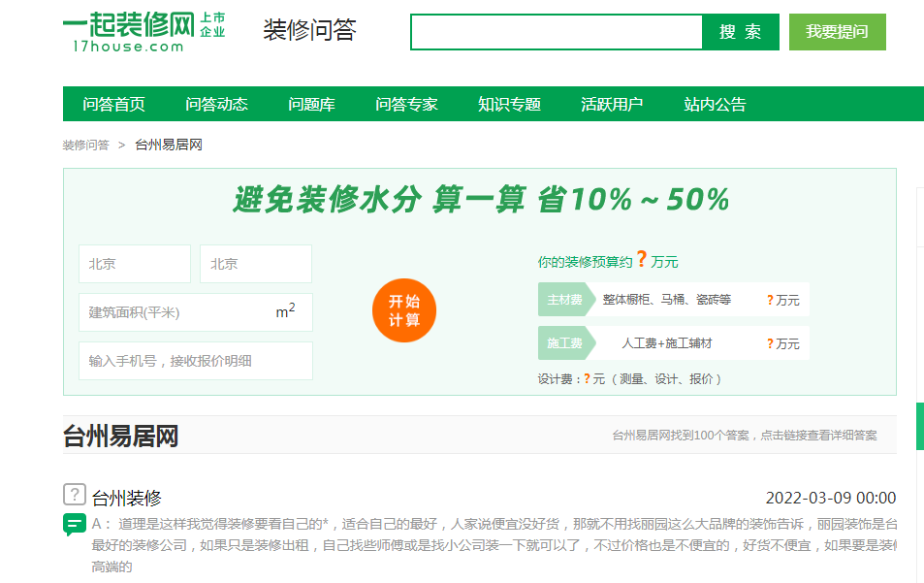Open the 站内公告 menu item

tap(715, 105)
